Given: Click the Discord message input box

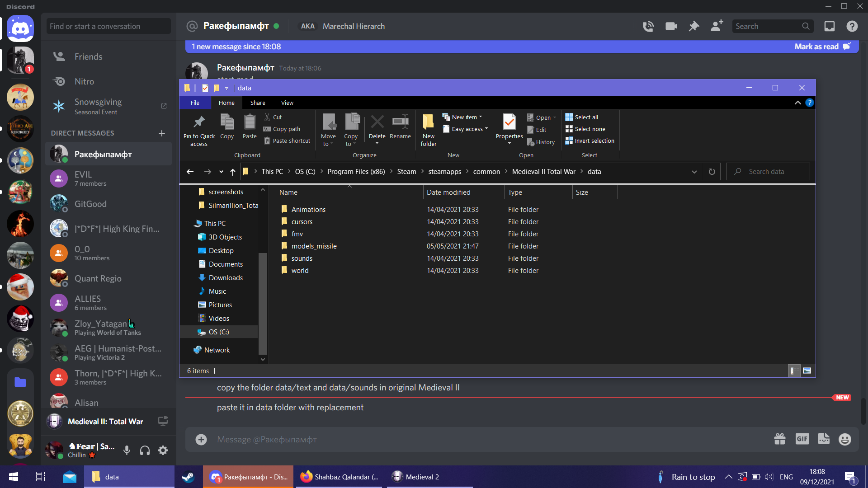Looking at the screenshot, I should [488, 439].
